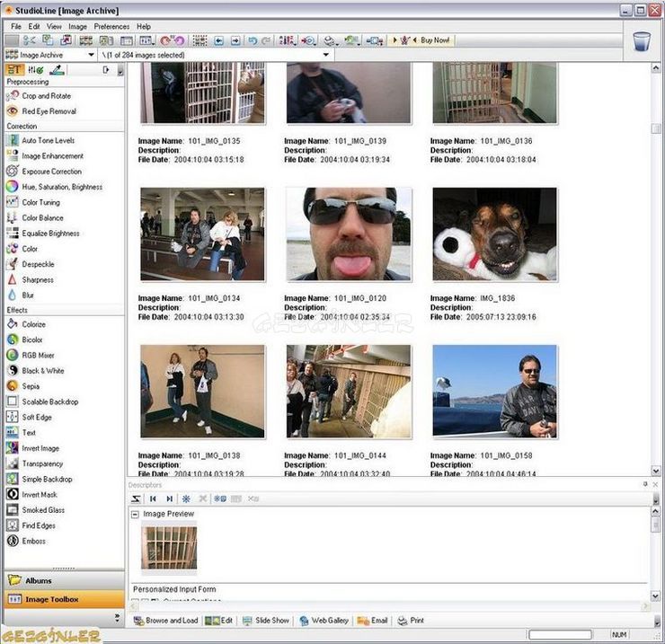Add Text effect to image
This screenshot has width=665, height=644.
pos(22,432)
